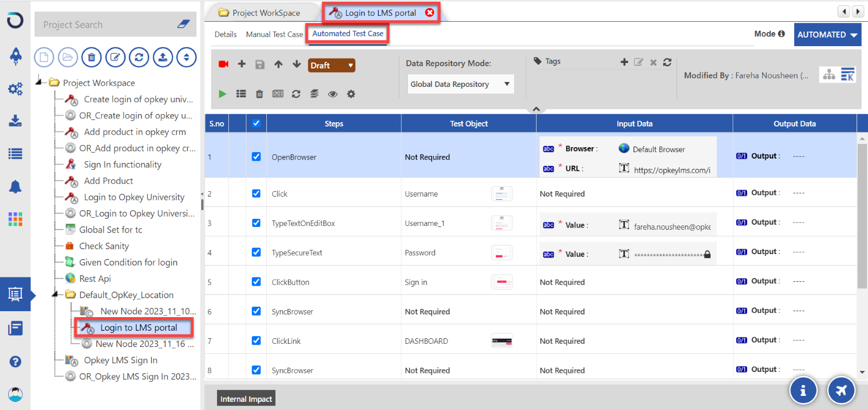Click the download icon in left sidebar
This screenshot has width=868, height=410.
point(15,121)
